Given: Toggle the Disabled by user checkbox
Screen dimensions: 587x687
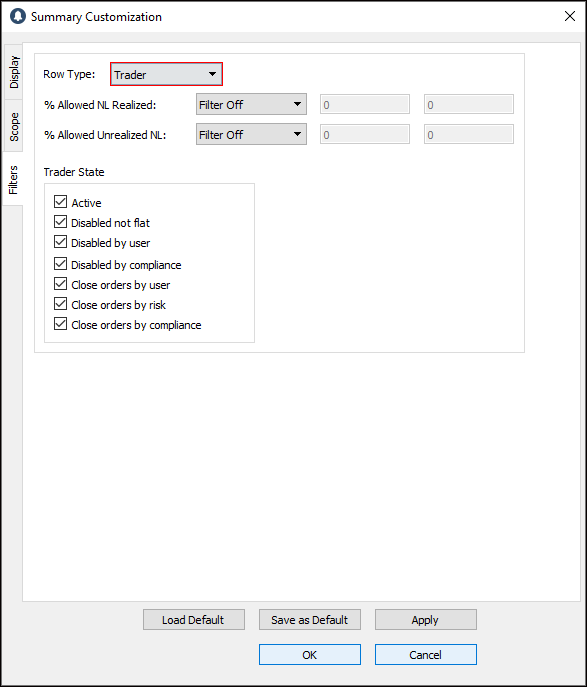Looking at the screenshot, I should pos(60,242).
